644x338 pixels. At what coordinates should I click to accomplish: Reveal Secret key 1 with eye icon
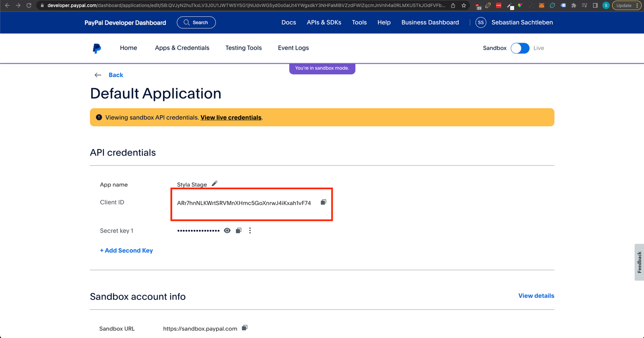[227, 231]
